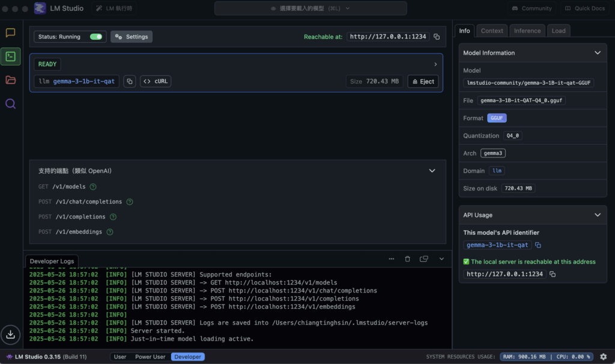Select the Developer mode
615x364 pixels.
187,357
